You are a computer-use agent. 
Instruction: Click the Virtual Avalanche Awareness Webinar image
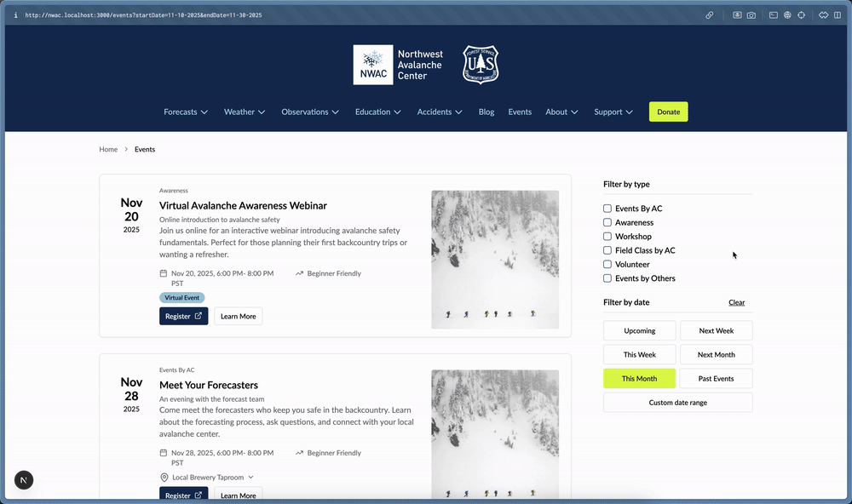(495, 259)
